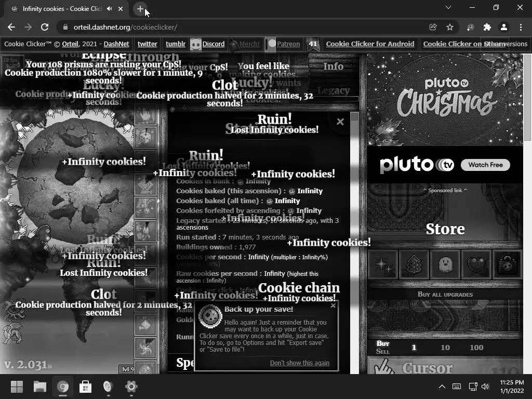This screenshot has height=399, width=532.
Task: Open the Legacy menu
Action: pyautogui.click(x=334, y=90)
